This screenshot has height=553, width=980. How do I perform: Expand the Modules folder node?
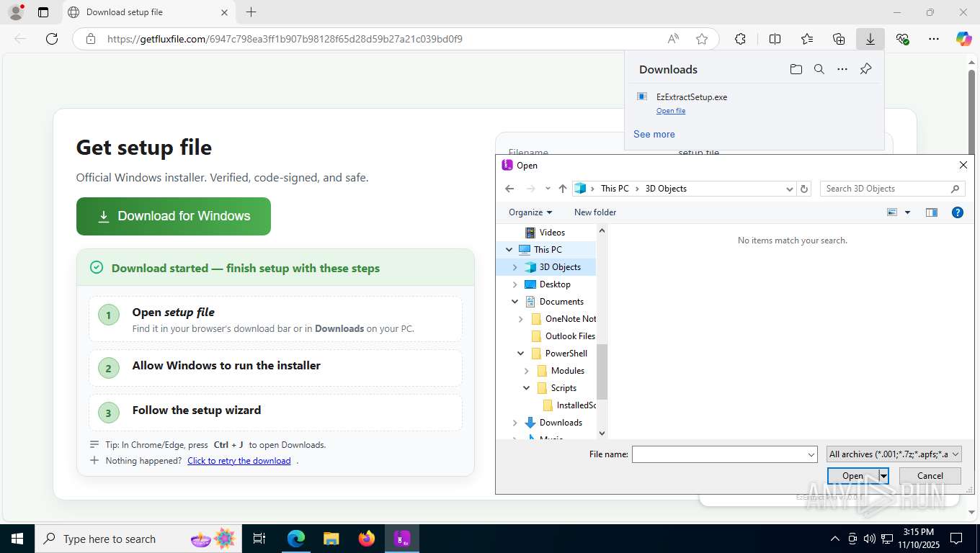tap(526, 371)
